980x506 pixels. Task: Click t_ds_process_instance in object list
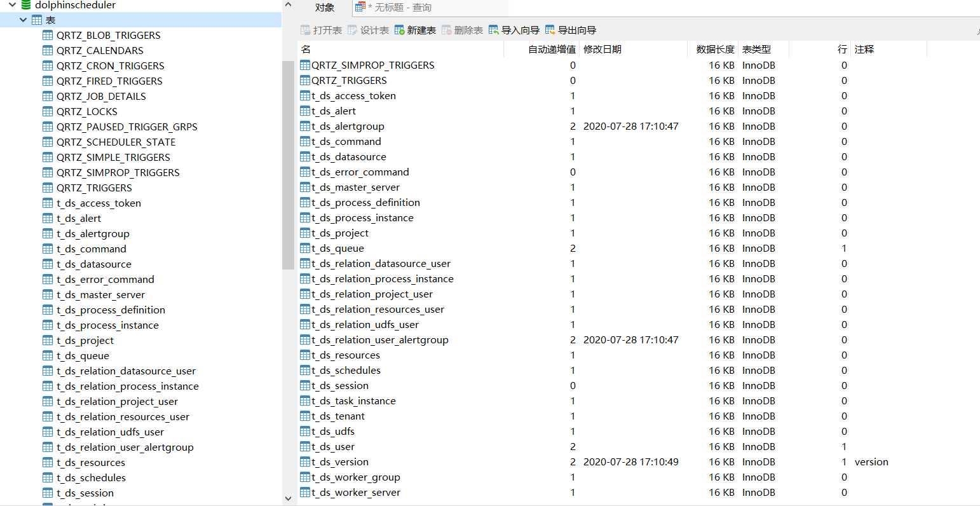363,217
